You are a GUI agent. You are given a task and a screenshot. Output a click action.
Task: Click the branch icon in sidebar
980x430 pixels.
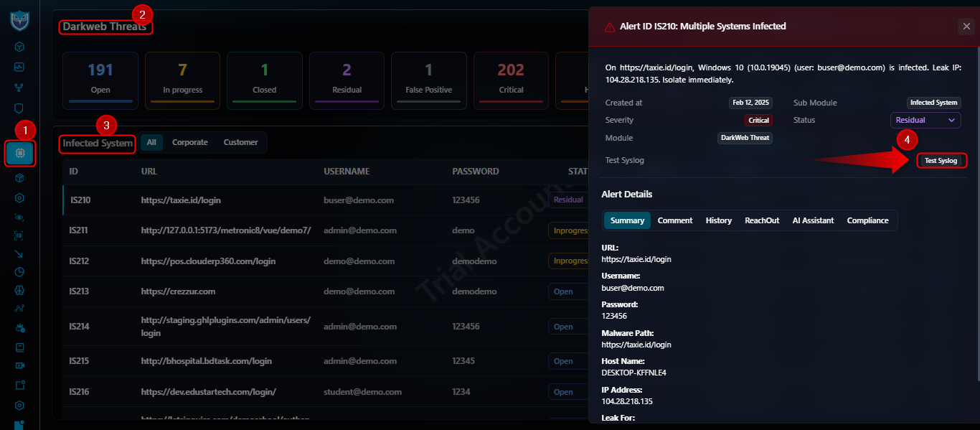[x=19, y=88]
